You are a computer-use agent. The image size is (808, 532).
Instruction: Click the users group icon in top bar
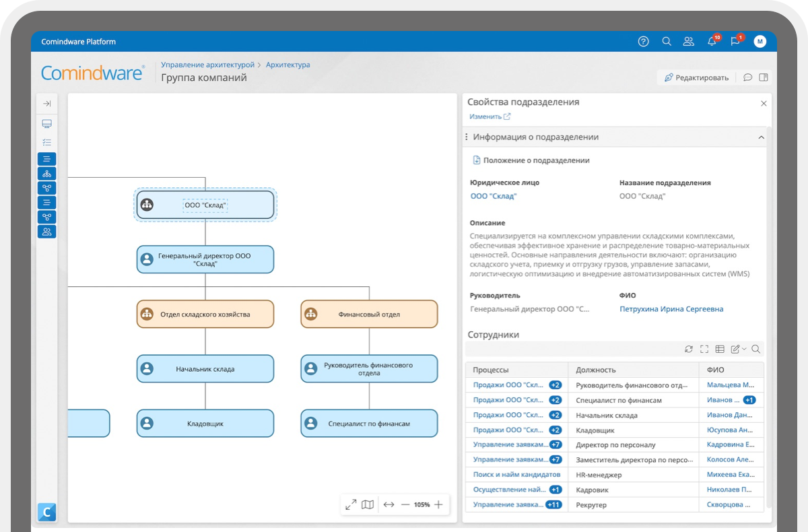[x=688, y=42]
